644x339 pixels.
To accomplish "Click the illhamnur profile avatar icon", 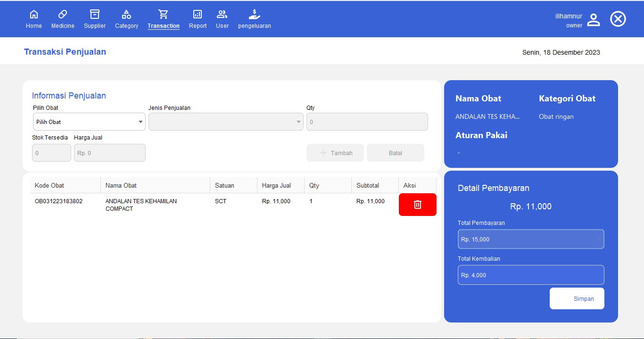I will pos(594,20).
